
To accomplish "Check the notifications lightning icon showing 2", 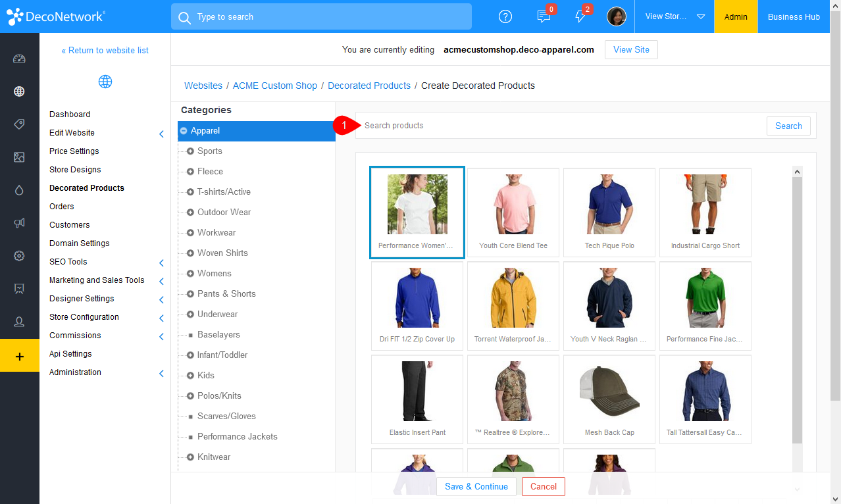I will click(x=580, y=16).
